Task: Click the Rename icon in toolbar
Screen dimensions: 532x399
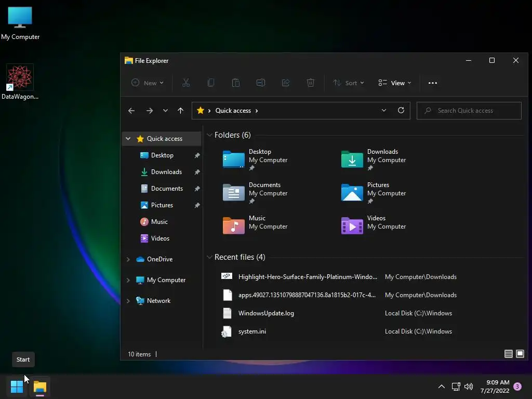Action: (261, 83)
